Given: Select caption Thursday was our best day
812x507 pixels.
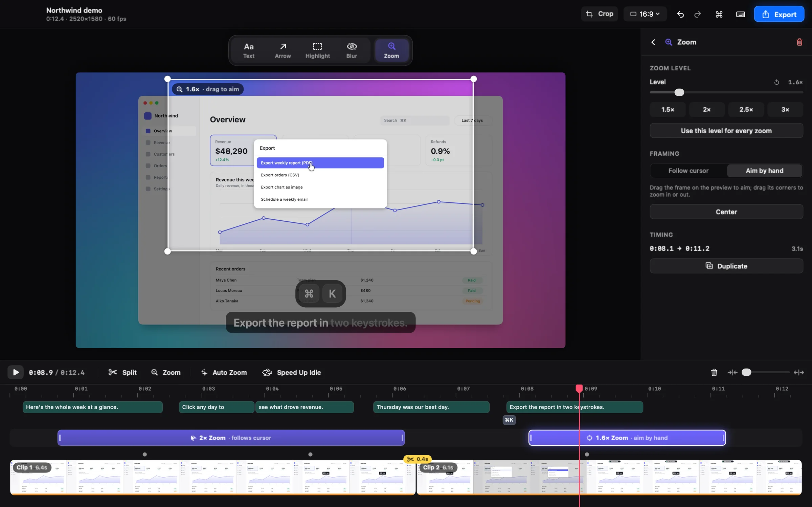Looking at the screenshot, I should tap(431, 407).
